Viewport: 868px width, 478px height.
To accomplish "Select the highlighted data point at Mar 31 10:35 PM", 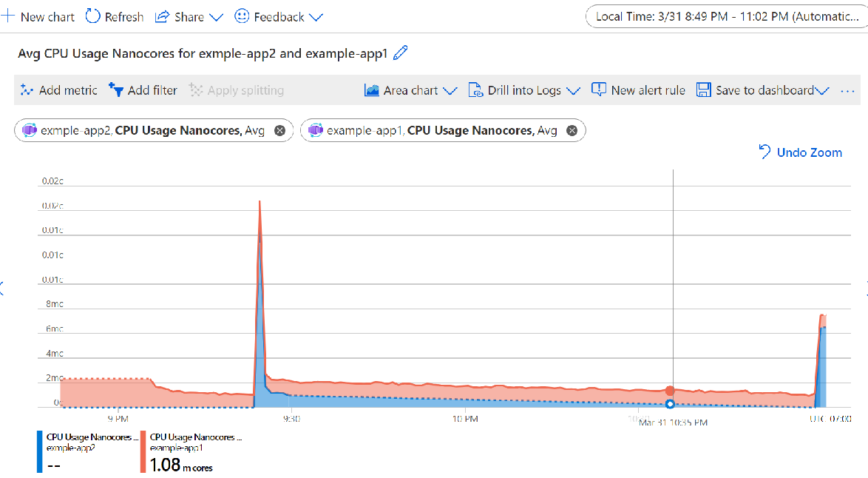I will (x=671, y=404).
